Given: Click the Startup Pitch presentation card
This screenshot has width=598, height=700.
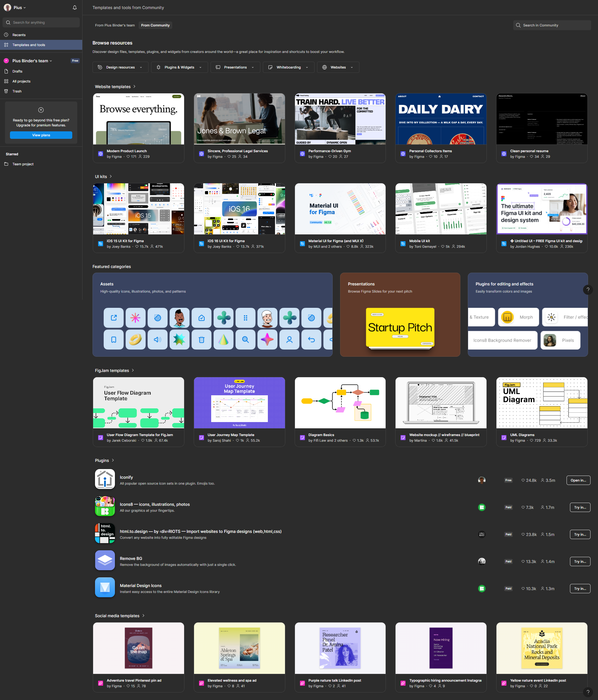Looking at the screenshot, I should 400,328.
